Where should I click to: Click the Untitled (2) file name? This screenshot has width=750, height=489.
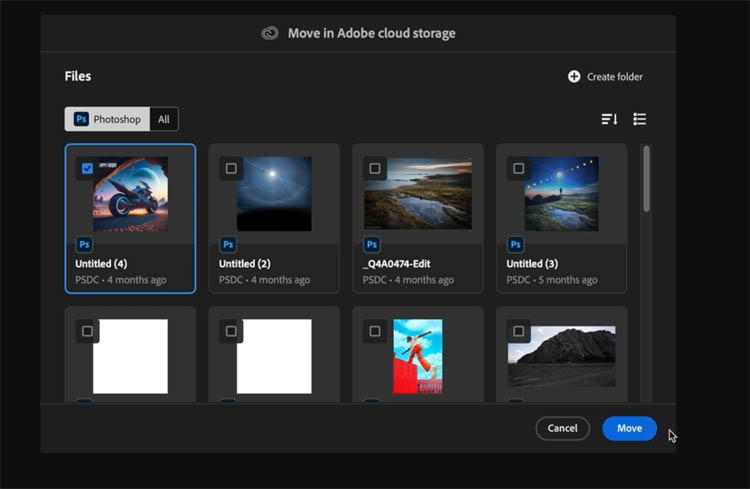click(245, 264)
